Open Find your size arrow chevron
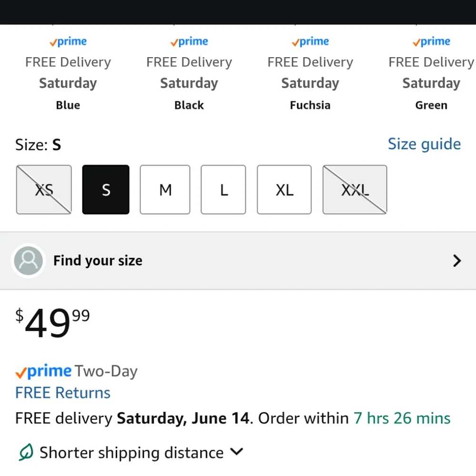This screenshot has width=476, height=476. coord(456,260)
